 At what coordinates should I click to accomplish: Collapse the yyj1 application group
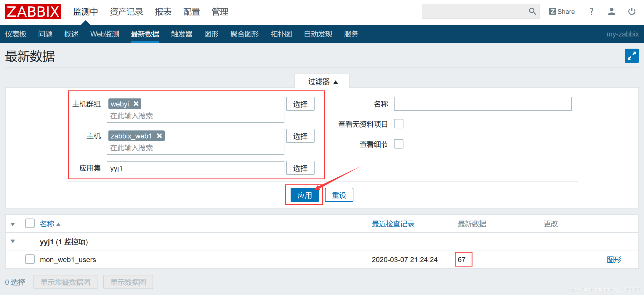coord(13,241)
